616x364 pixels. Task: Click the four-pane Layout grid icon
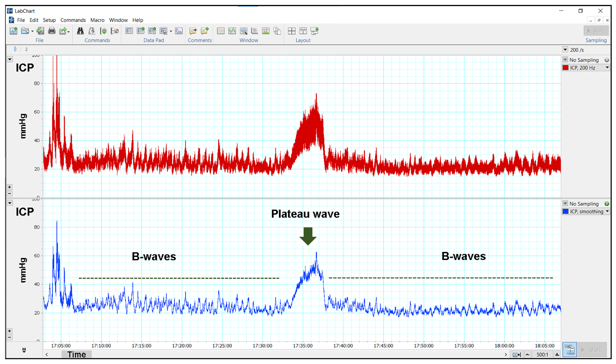pos(291,31)
